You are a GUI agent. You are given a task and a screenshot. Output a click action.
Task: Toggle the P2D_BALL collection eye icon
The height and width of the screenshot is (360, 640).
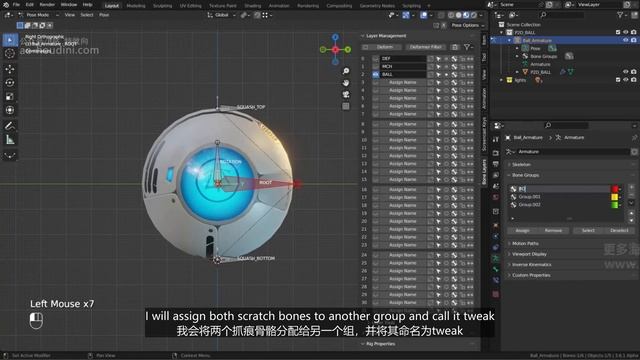pyautogui.click(x=626, y=32)
